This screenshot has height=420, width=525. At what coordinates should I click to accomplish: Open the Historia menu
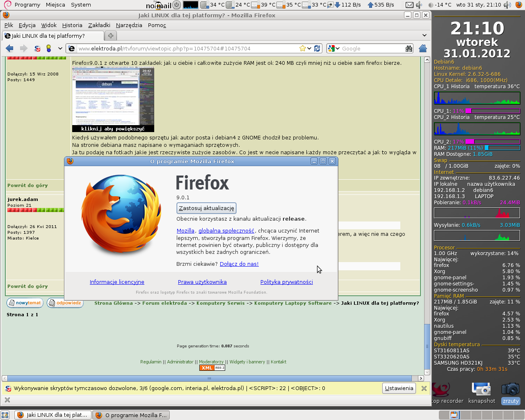(72, 25)
